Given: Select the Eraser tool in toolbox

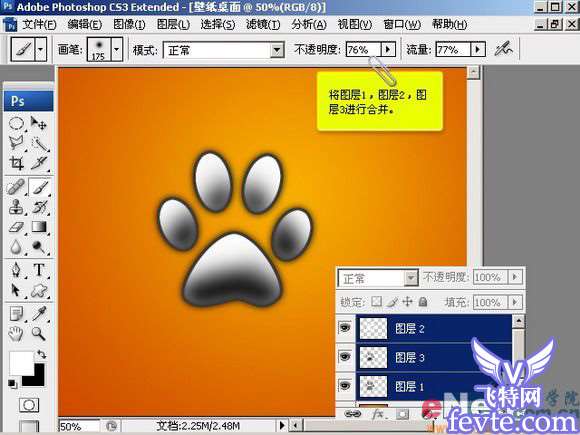Looking at the screenshot, I should click(x=16, y=227).
